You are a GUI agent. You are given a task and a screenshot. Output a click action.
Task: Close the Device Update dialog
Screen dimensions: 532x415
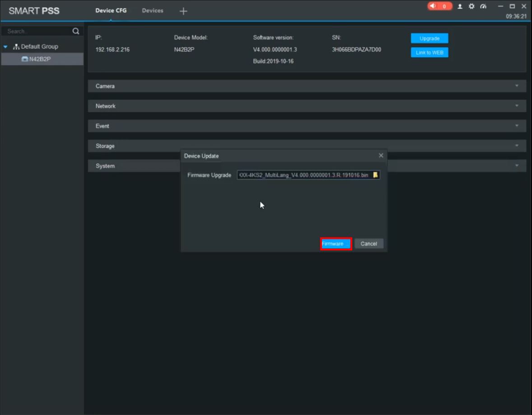click(x=381, y=156)
